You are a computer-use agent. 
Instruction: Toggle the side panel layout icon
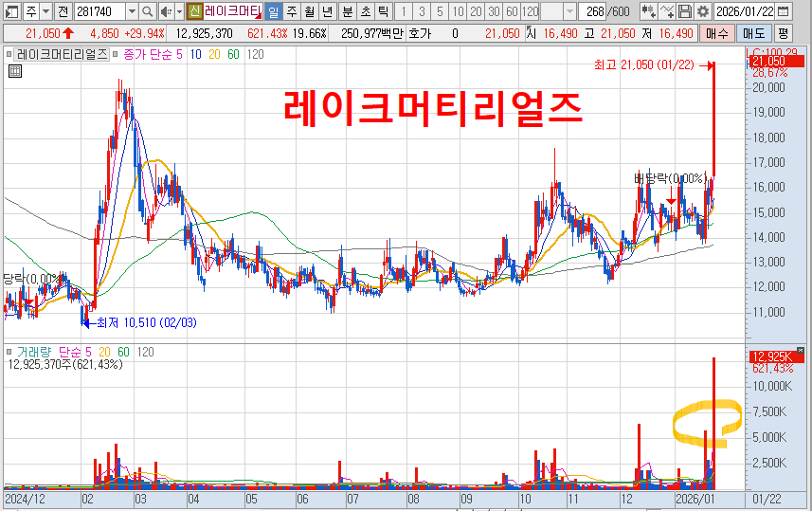tap(12, 10)
